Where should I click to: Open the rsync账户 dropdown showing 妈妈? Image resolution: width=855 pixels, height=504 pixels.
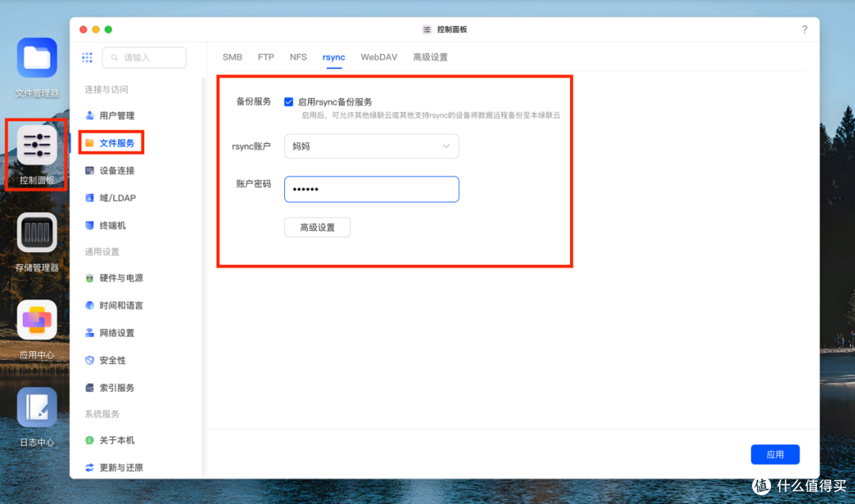tap(371, 146)
